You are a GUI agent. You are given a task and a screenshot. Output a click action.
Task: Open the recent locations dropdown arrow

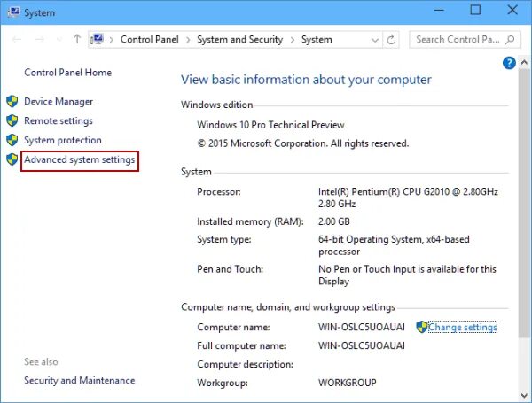click(59, 40)
